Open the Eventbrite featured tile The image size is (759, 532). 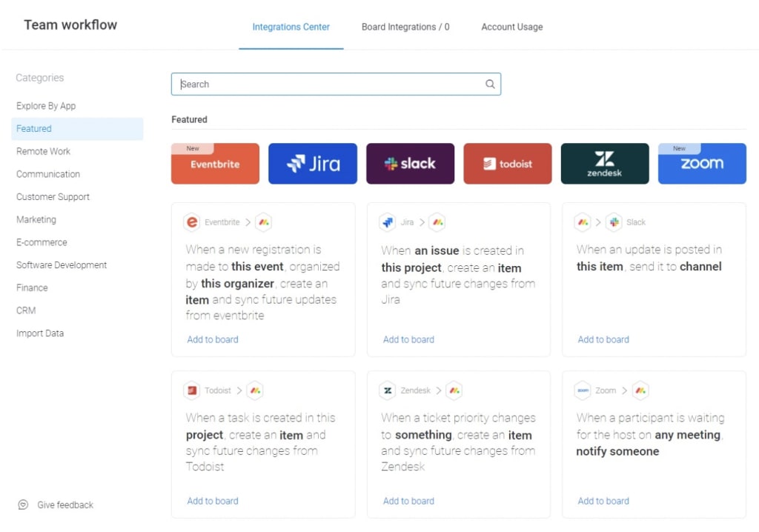pos(216,164)
